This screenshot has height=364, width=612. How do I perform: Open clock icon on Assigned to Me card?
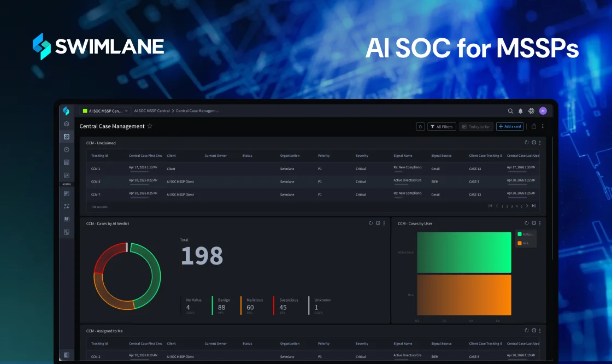coord(534,331)
